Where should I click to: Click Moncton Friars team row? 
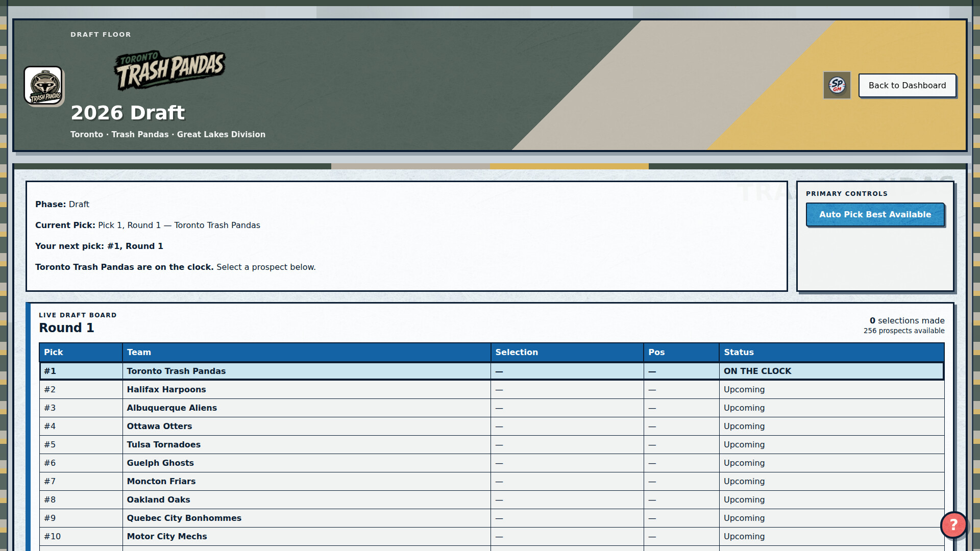492,481
